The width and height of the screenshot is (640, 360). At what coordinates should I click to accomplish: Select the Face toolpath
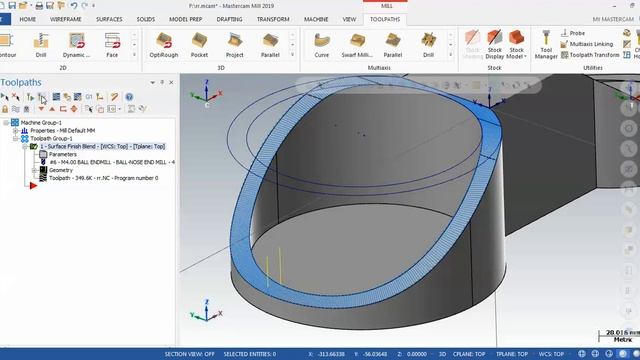[x=112, y=45]
